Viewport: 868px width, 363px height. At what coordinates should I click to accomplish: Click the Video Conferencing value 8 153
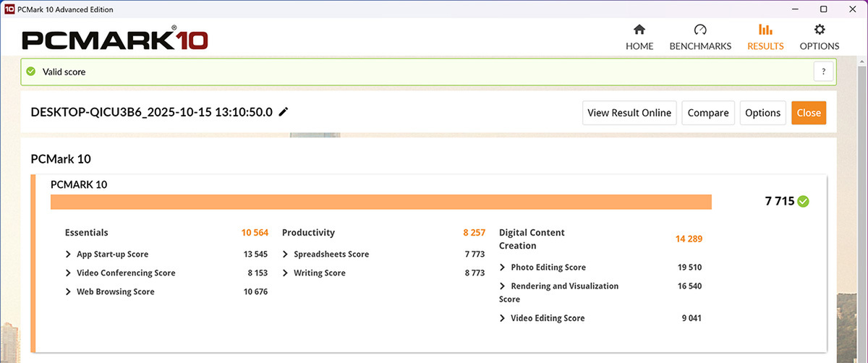(x=258, y=273)
